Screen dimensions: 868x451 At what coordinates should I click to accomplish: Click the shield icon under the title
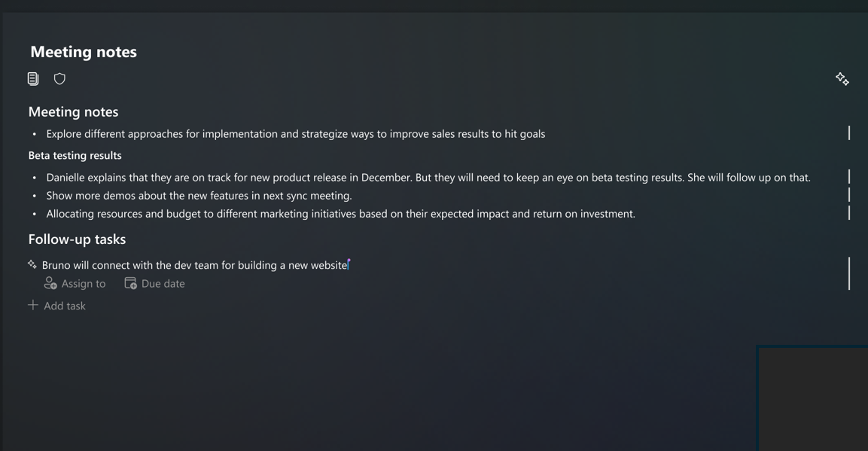59,78
